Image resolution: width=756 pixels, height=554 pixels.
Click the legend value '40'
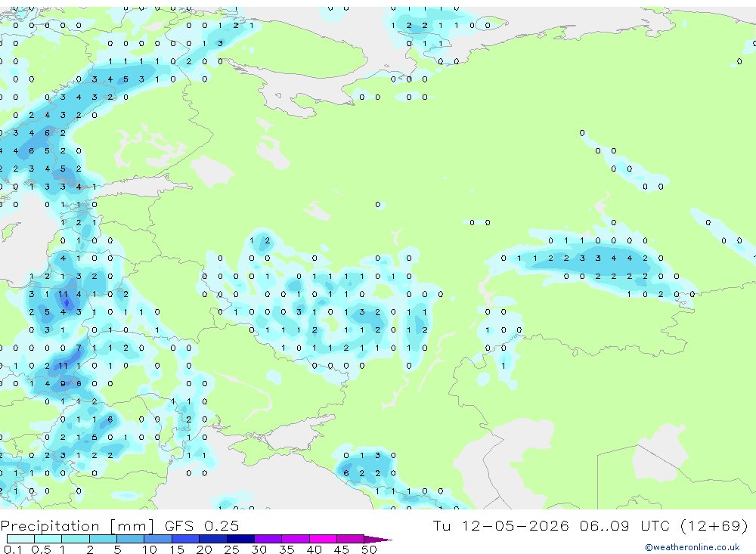tap(314, 549)
